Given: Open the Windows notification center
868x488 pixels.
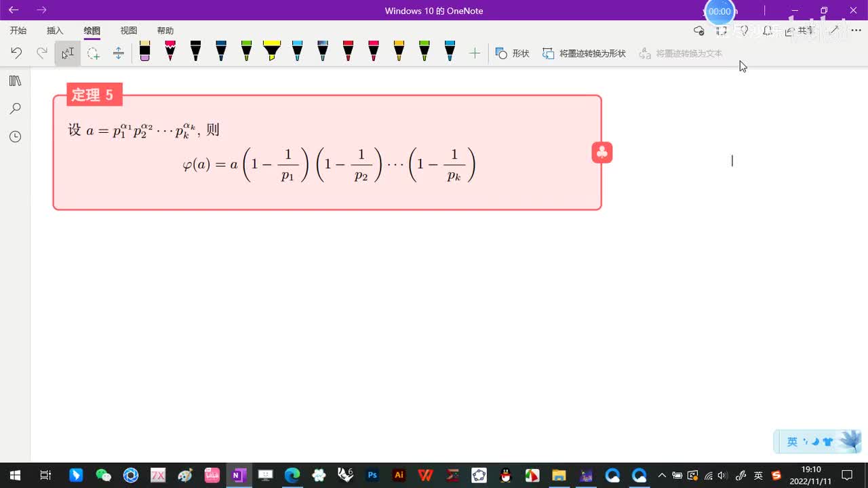Looking at the screenshot, I should point(847,475).
